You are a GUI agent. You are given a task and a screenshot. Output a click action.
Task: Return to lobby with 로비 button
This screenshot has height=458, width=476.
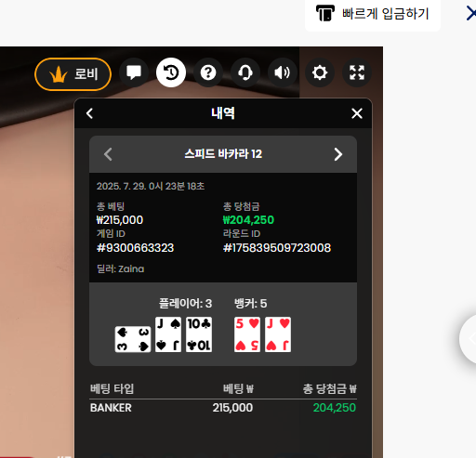tap(73, 74)
